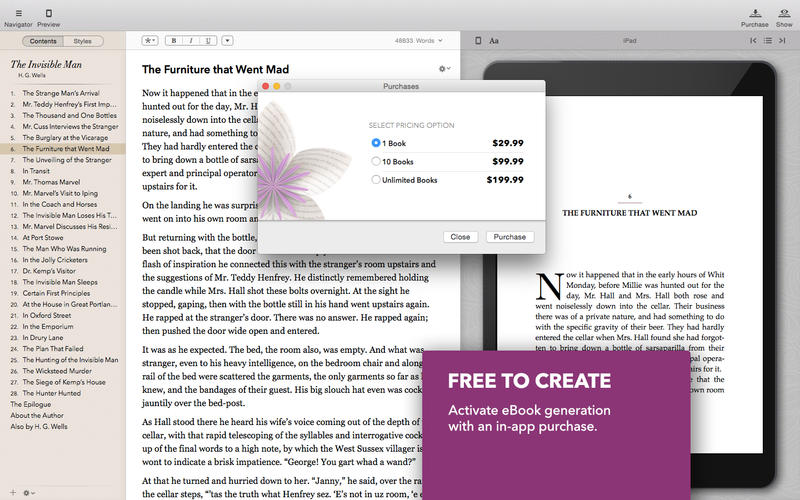Click The Invisible Man book title
The image size is (800, 500).
pos(46,64)
